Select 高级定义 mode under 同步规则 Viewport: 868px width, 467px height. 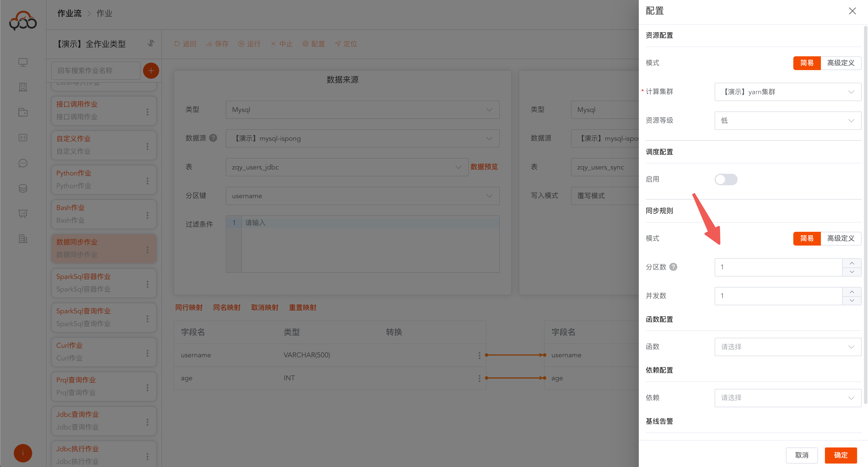coord(840,238)
